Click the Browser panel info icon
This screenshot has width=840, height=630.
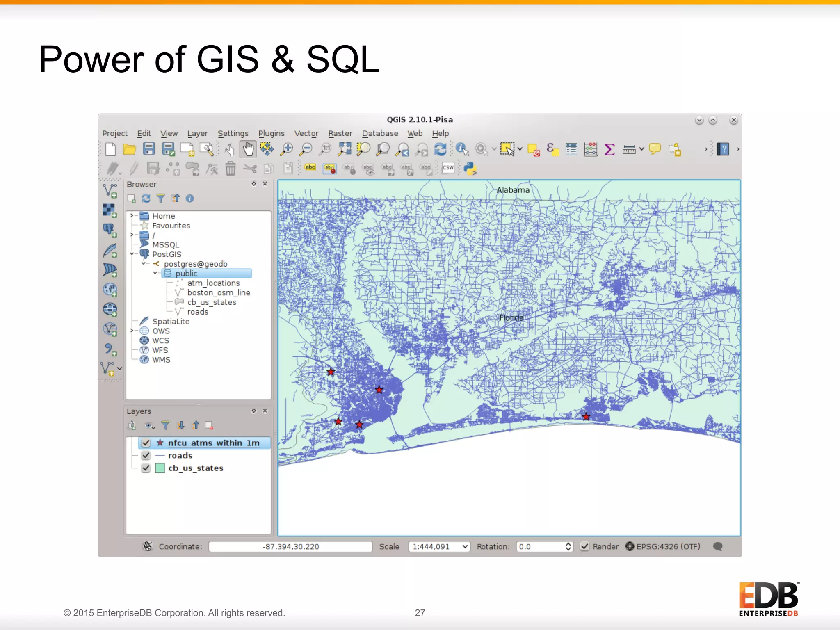point(189,199)
